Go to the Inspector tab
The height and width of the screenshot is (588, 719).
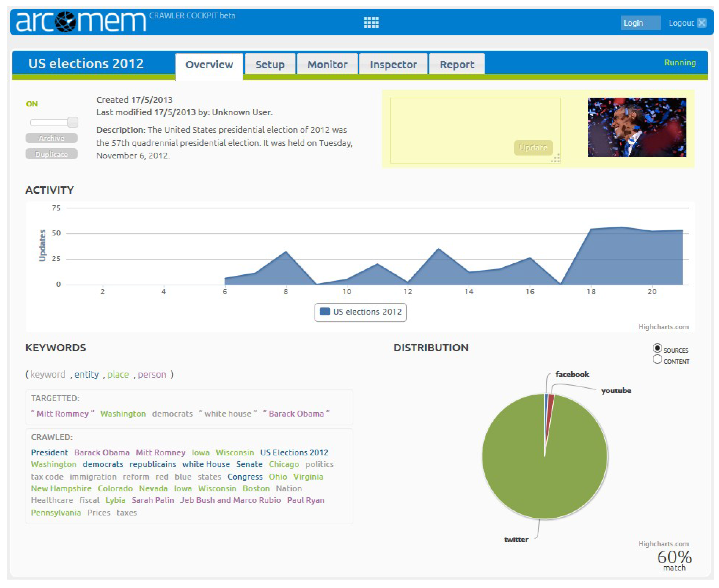tap(393, 64)
